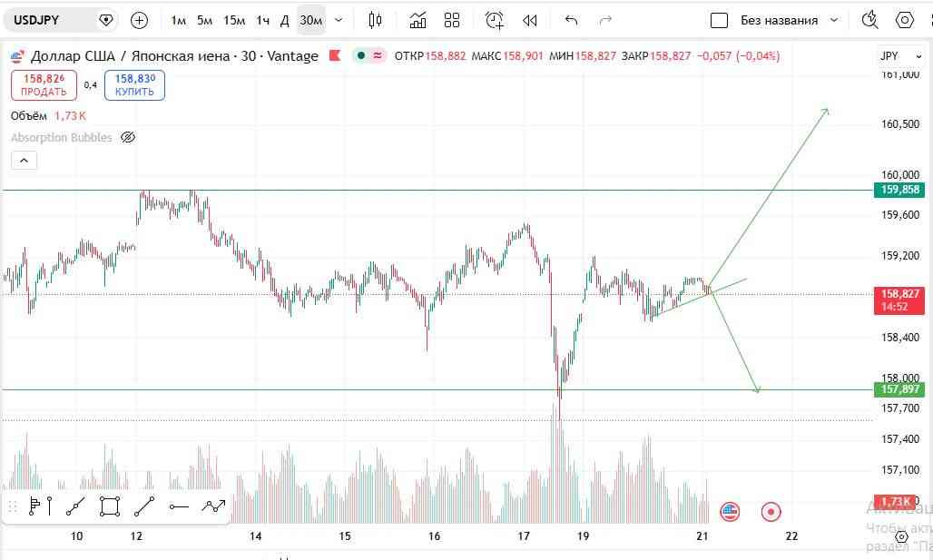Open quick search lightning icon
The image size is (933, 560).
[x=870, y=20]
